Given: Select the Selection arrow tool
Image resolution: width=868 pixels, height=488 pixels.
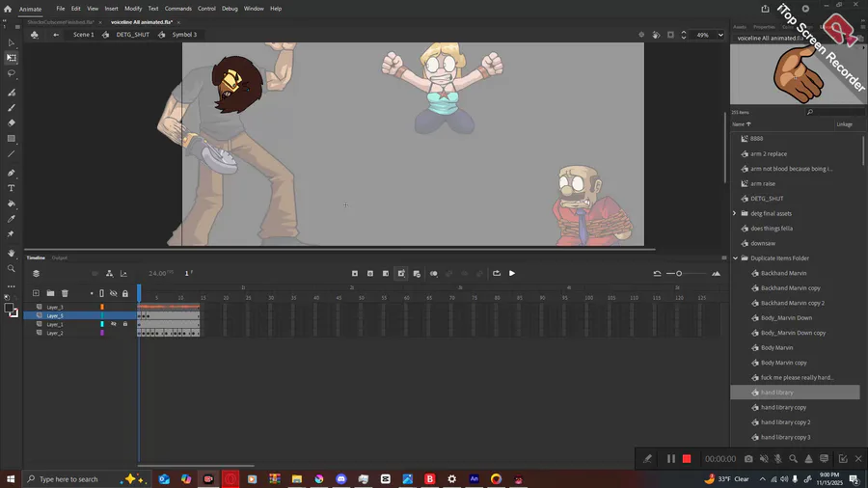Looking at the screenshot, I should pos(11,42).
